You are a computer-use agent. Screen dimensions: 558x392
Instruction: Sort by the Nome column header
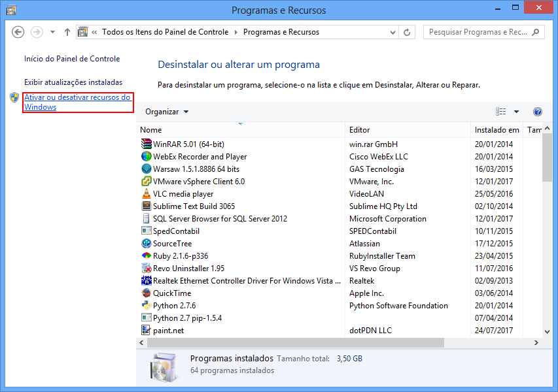(241, 130)
